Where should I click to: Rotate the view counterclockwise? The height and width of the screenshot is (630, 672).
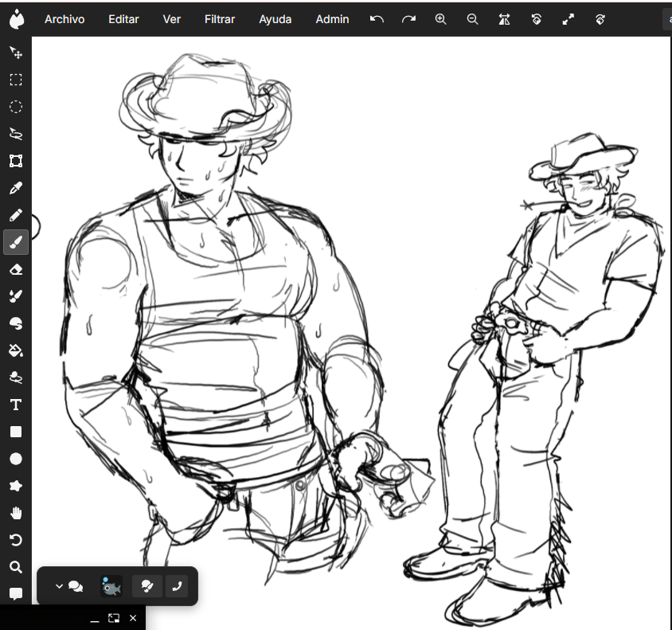[536, 19]
